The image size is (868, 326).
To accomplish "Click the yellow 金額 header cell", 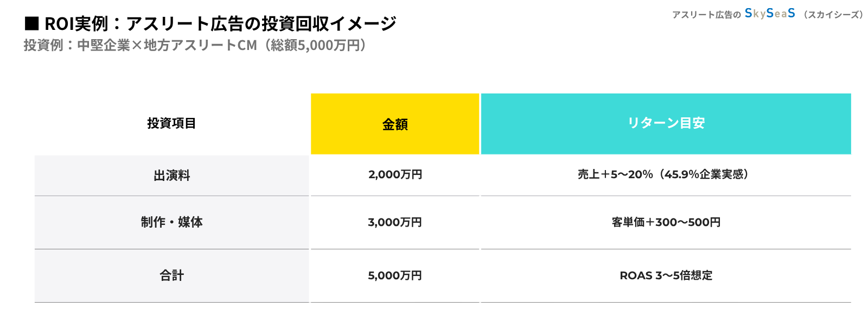I will click(395, 124).
